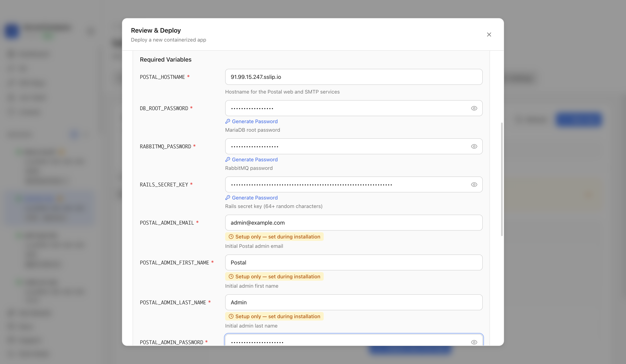Click the POSTAL_HOSTNAME label
Viewport: 626px width, 364px height.
pos(162,77)
